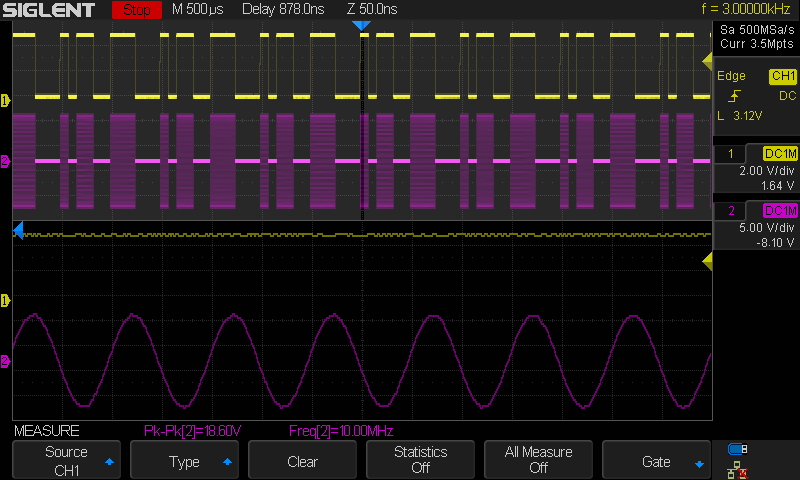The height and width of the screenshot is (480, 800).
Task: Click the blue trigger position marker at top
Action: coord(362,24)
